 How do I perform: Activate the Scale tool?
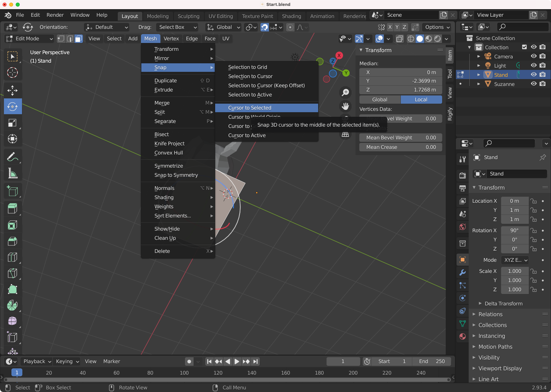[12, 123]
